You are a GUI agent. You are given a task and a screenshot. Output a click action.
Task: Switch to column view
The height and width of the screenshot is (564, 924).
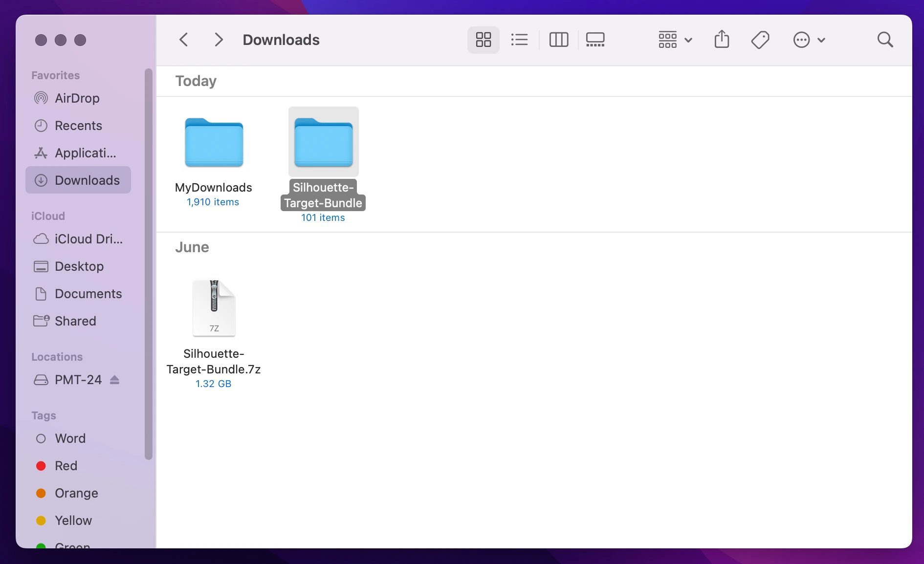click(558, 40)
